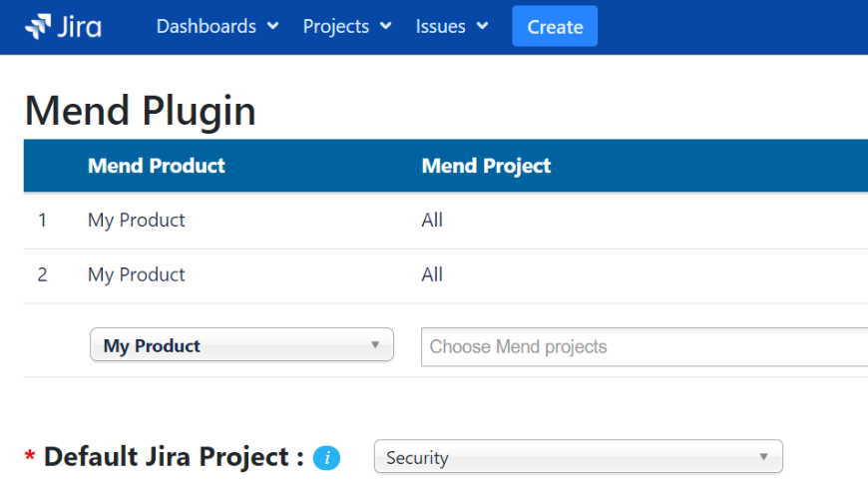Open the Issues menu
This screenshot has height=494, width=868.
point(451,26)
